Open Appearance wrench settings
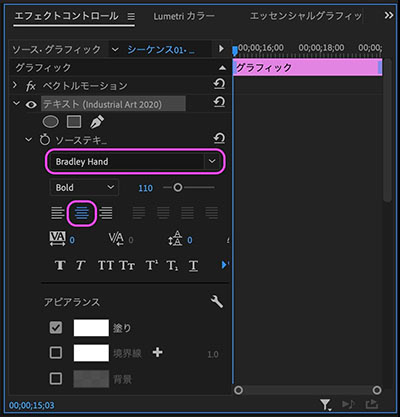 point(217,301)
